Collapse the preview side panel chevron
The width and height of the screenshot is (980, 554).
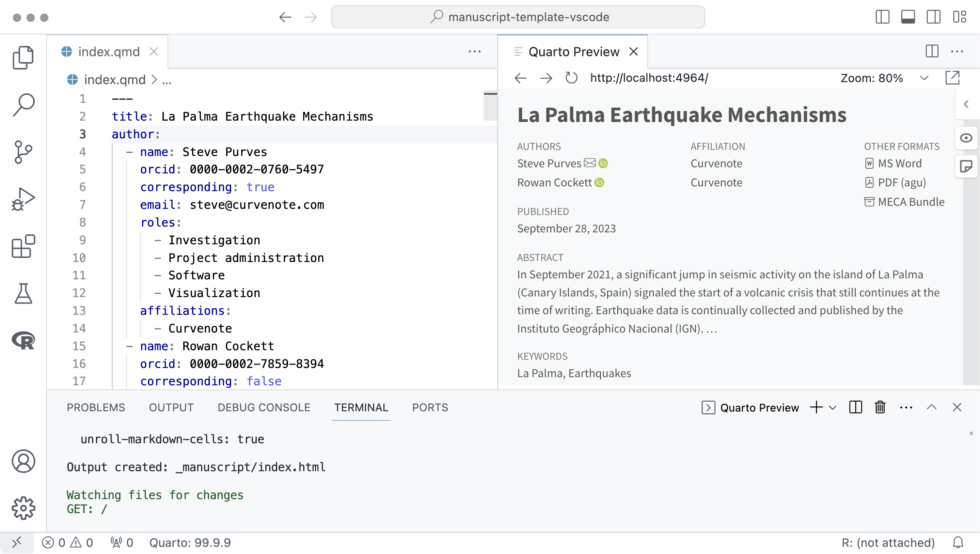click(966, 104)
